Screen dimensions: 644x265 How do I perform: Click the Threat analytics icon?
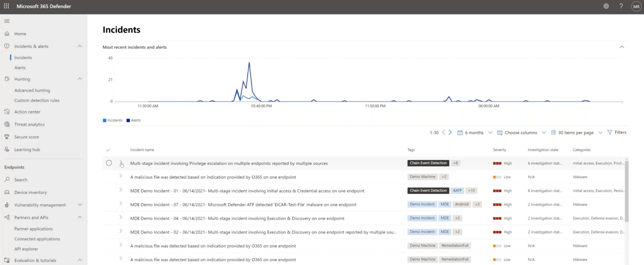[7, 124]
